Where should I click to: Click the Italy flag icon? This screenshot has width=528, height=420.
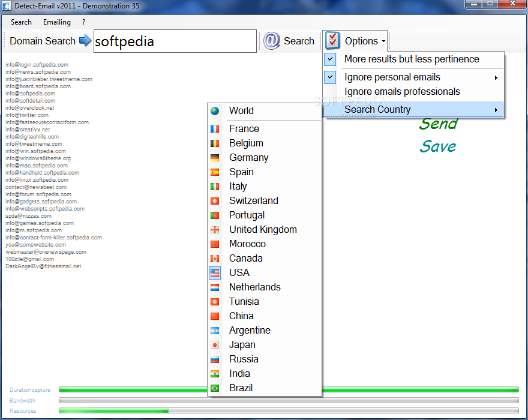(x=215, y=187)
